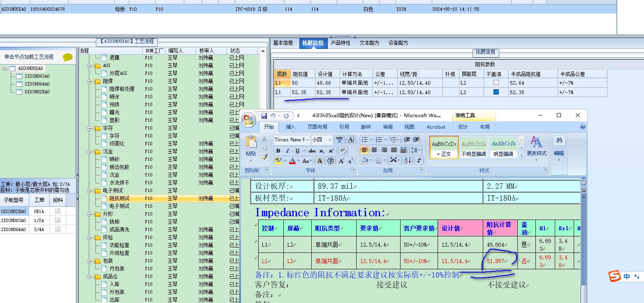Click the Grow Font icon in Word

[341, 161]
